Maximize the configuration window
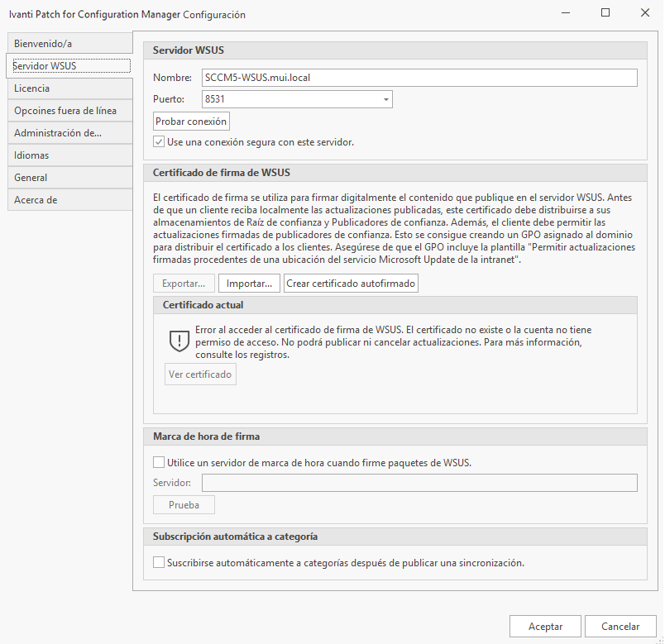The height and width of the screenshot is (644, 665). [x=605, y=13]
